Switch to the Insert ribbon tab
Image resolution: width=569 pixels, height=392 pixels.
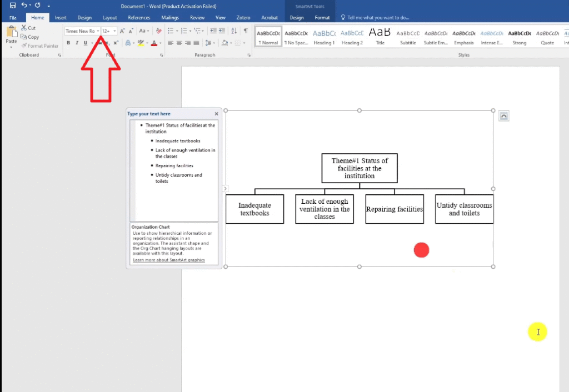pos(61,18)
